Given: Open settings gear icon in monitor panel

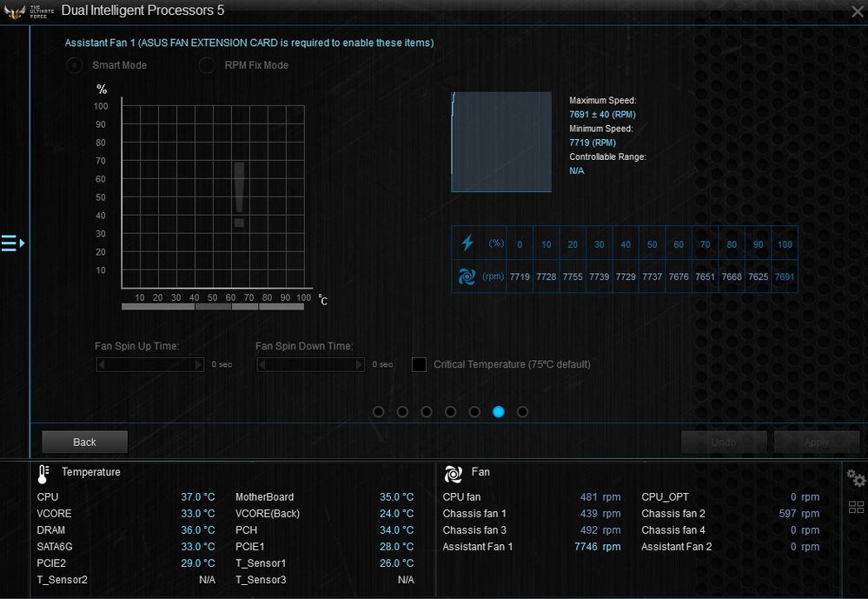Looking at the screenshot, I should click(856, 477).
